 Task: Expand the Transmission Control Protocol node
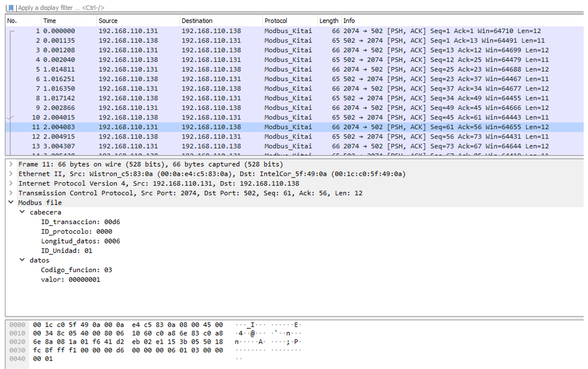11,193
